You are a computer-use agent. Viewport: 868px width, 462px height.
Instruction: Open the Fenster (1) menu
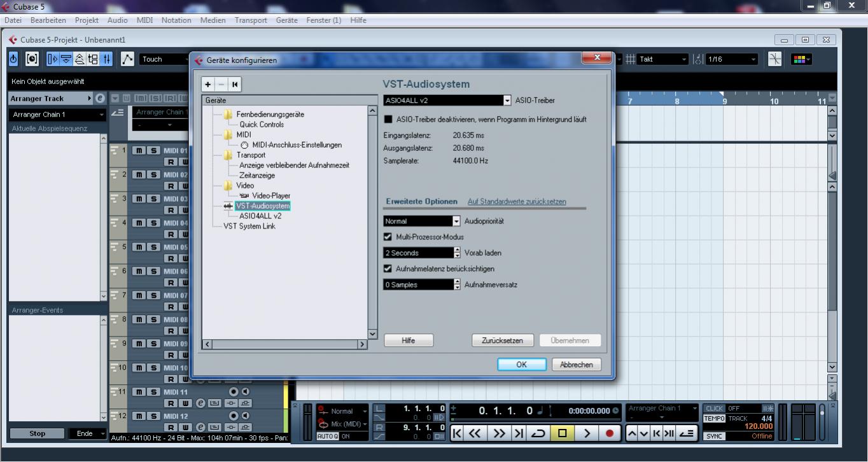click(323, 20)
